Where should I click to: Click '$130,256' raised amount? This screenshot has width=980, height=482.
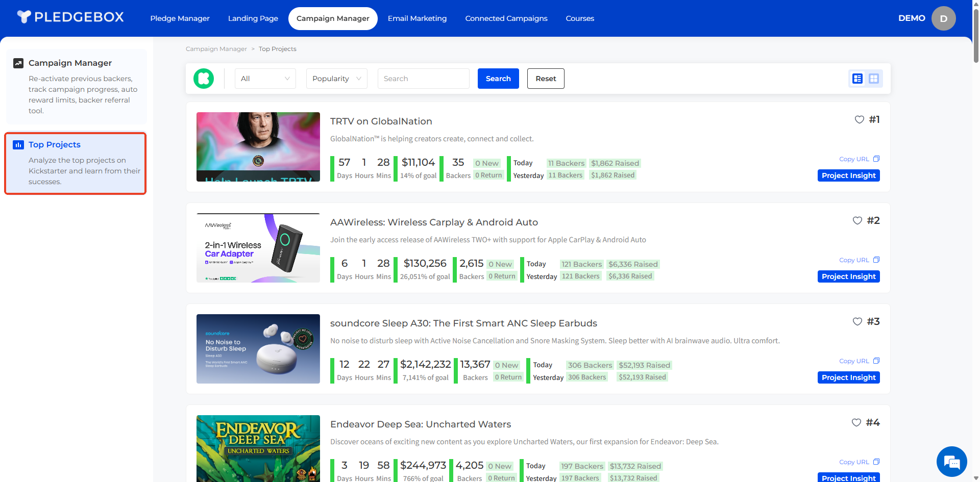pos(425,263)
